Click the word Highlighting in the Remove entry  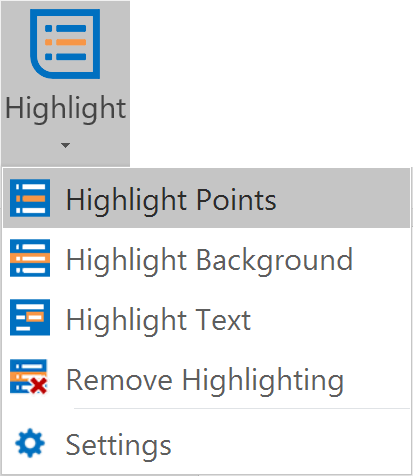pos(263,380)
